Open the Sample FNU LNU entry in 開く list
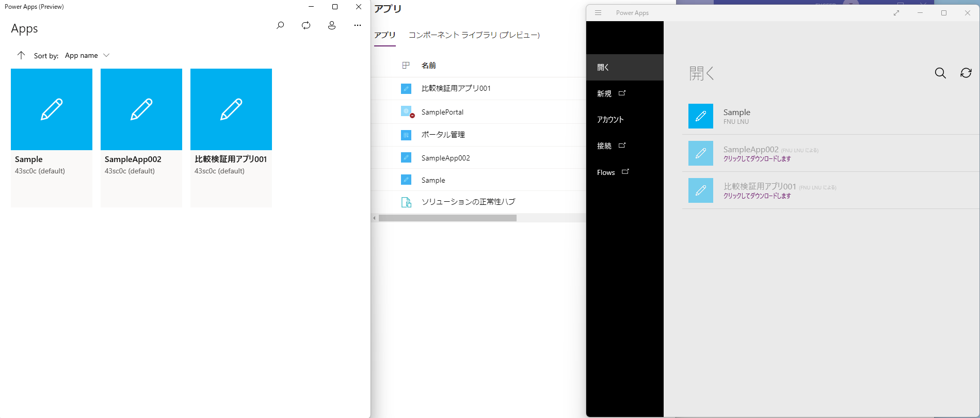This screenshot has width=980, height=418. pyautogui.click(x=831, y=116)
